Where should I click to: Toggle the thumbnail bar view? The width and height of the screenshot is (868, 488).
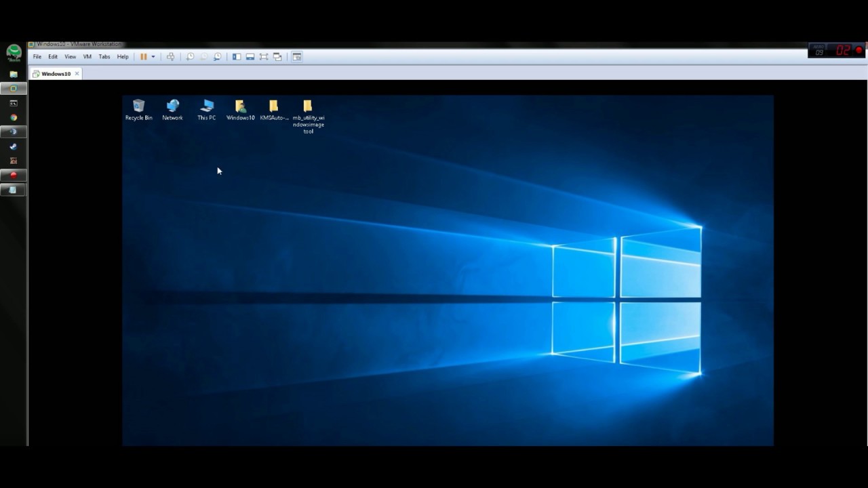(x=250, y=57)
